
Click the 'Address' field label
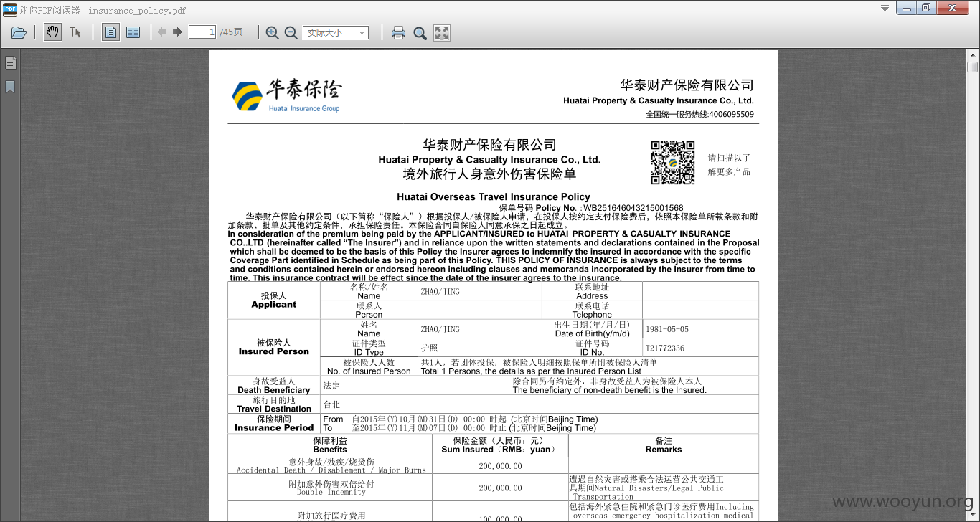point(592,295)
